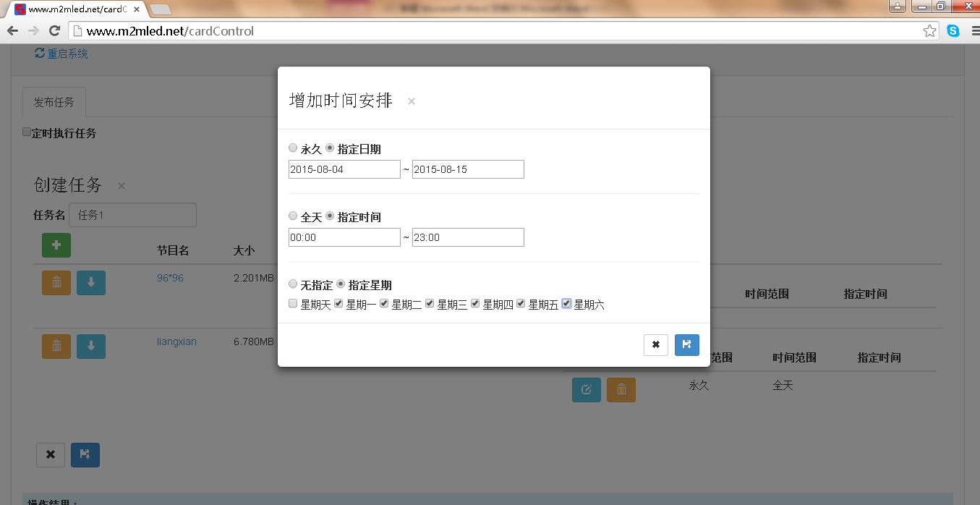This screenshot has width=980, height=505.
Task: Uncheck the 星期三 checkbox
Action: pos(430,304)
